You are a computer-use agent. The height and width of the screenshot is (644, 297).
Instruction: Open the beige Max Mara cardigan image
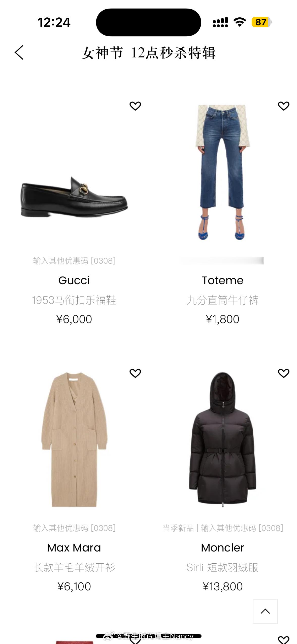point(74,440)
